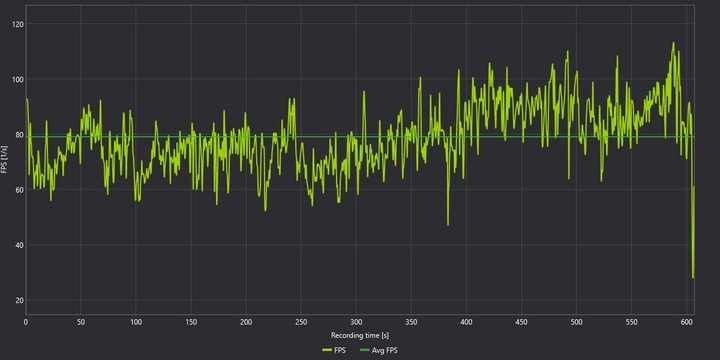Click the 20 label on the FPS axis
This screenshot has height=360, width=720.
[20, 300]
